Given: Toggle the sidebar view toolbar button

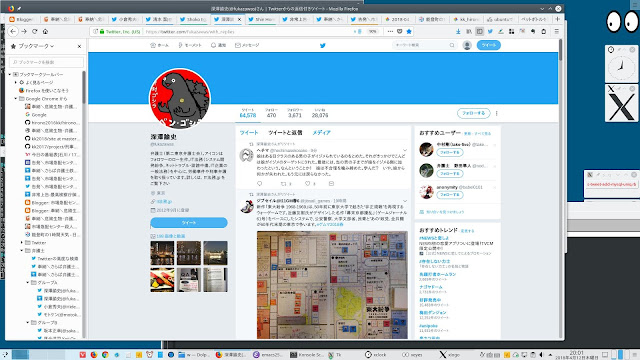Looking at the screenshot, I should 480,31.
